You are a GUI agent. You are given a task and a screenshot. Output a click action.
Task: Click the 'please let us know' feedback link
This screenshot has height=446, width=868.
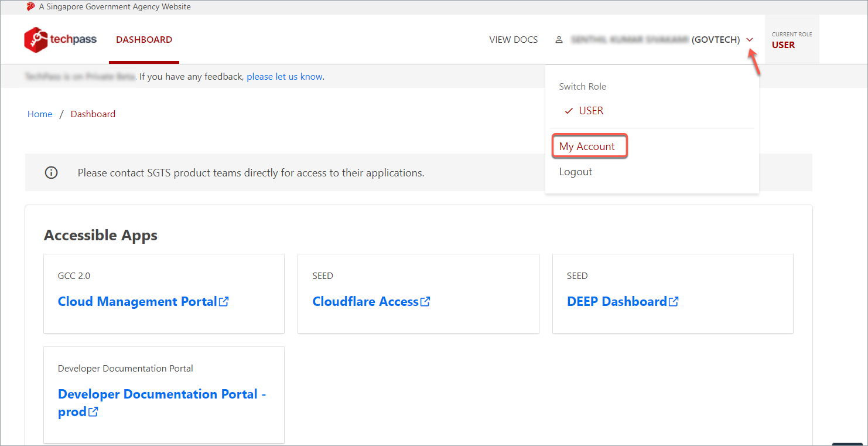285,76
